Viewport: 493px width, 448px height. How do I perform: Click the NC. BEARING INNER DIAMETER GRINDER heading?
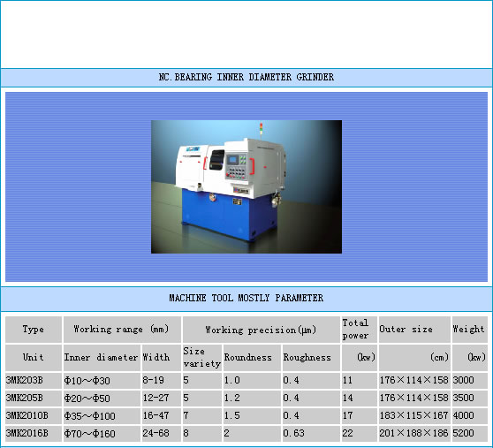click(x=246, y=77)
